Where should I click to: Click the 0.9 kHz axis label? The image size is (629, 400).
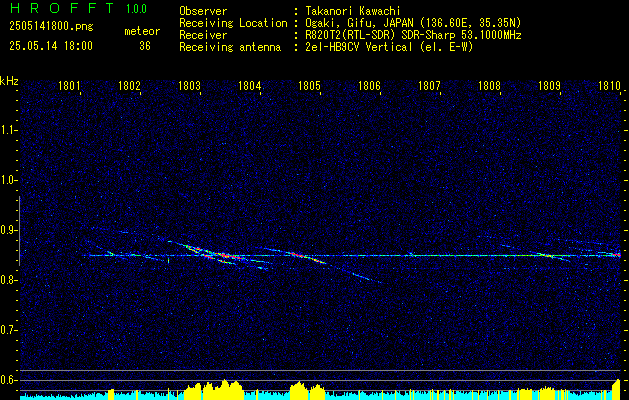(x=8, y=230)
